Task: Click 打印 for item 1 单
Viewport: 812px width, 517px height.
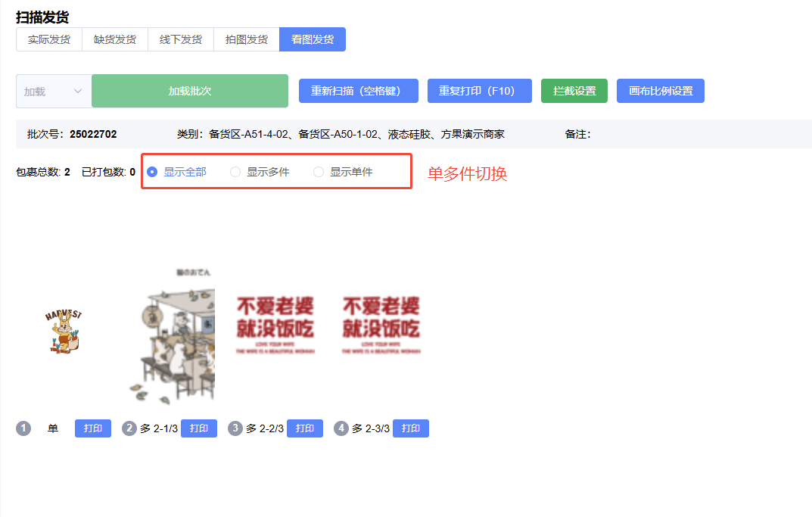Action: [93, 428]
